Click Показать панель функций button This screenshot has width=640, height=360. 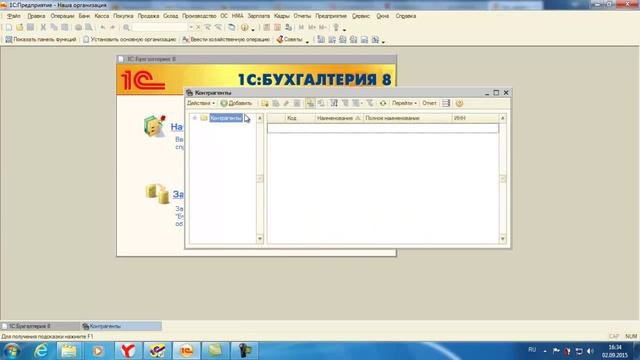tap(40, 40)
